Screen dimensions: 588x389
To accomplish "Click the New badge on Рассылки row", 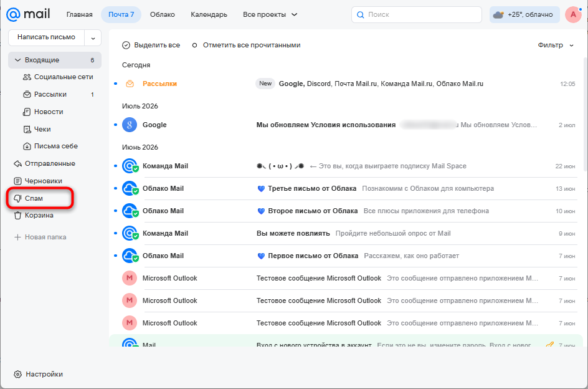I will (265, 84).
